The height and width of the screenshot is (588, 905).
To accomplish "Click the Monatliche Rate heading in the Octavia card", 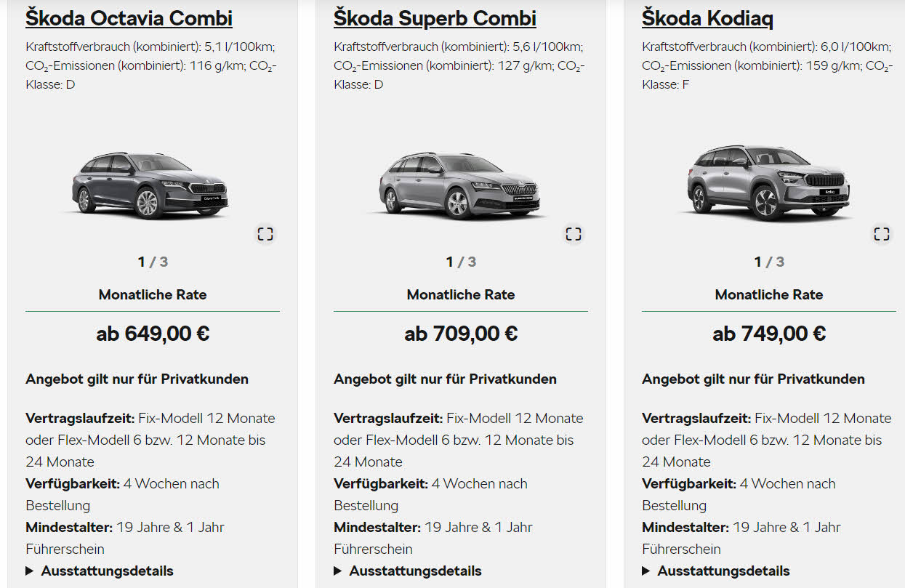I will (153, 294).
